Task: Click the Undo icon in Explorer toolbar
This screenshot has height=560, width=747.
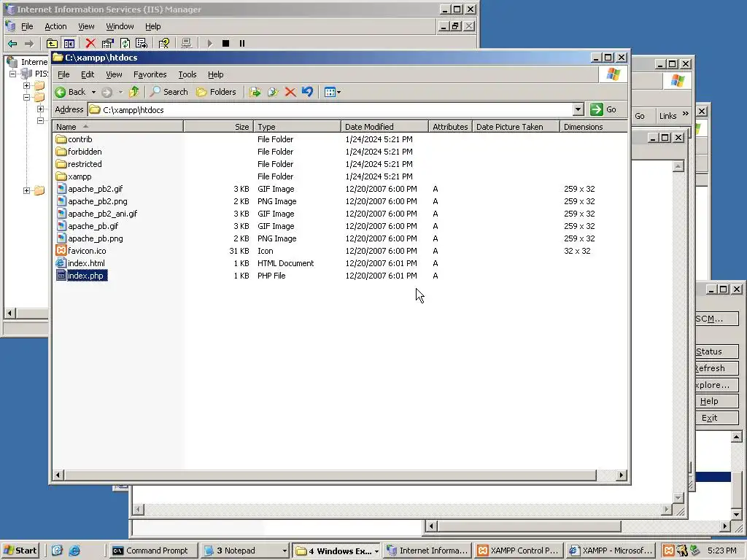Action: click(307, 92)
